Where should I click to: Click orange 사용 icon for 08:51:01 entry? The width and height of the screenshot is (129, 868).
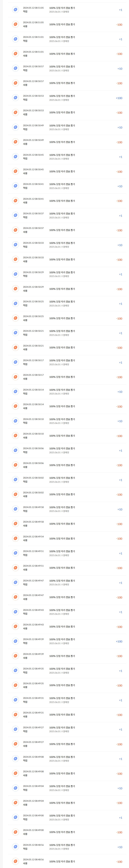click(x=15, y=54)
